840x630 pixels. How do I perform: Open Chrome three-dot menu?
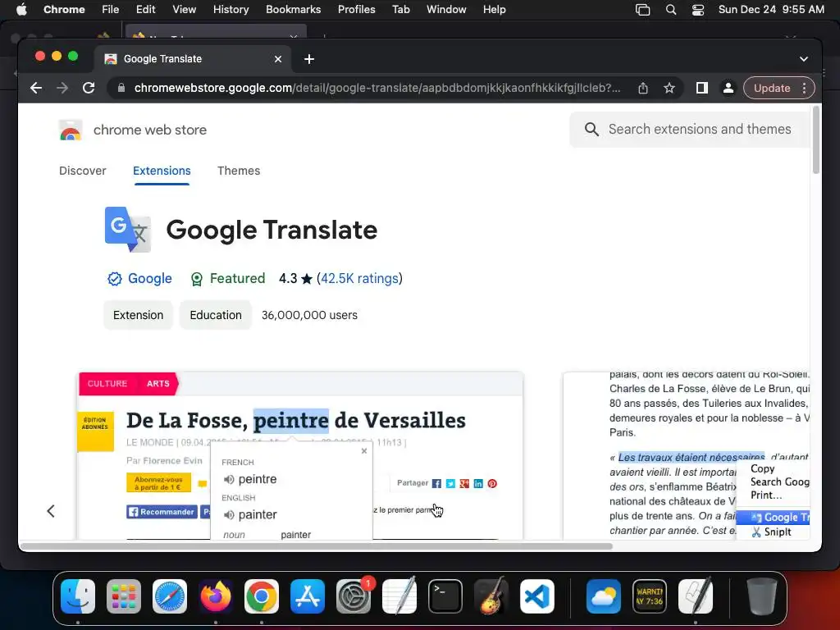805,89
